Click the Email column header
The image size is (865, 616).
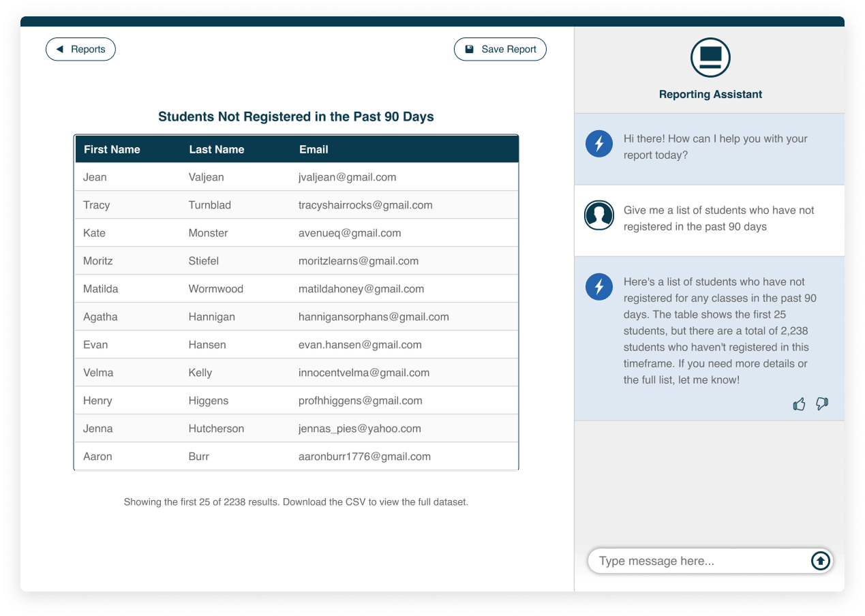314,149
